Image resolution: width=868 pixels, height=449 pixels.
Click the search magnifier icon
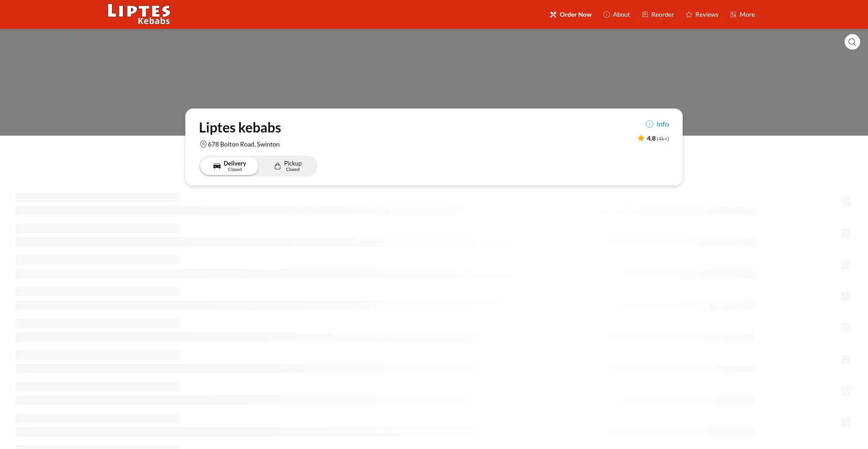[x=852, y=42]
